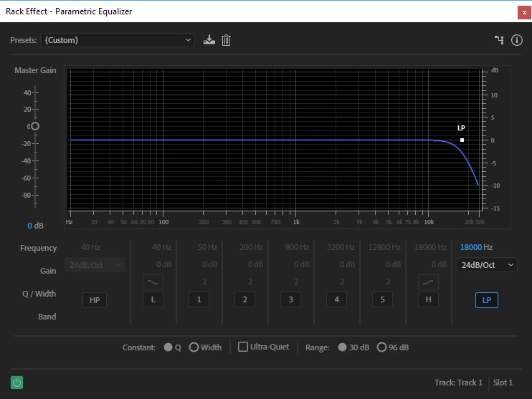
Task: Click band 2 frequency 200 Hz
Action: point(251,247)
